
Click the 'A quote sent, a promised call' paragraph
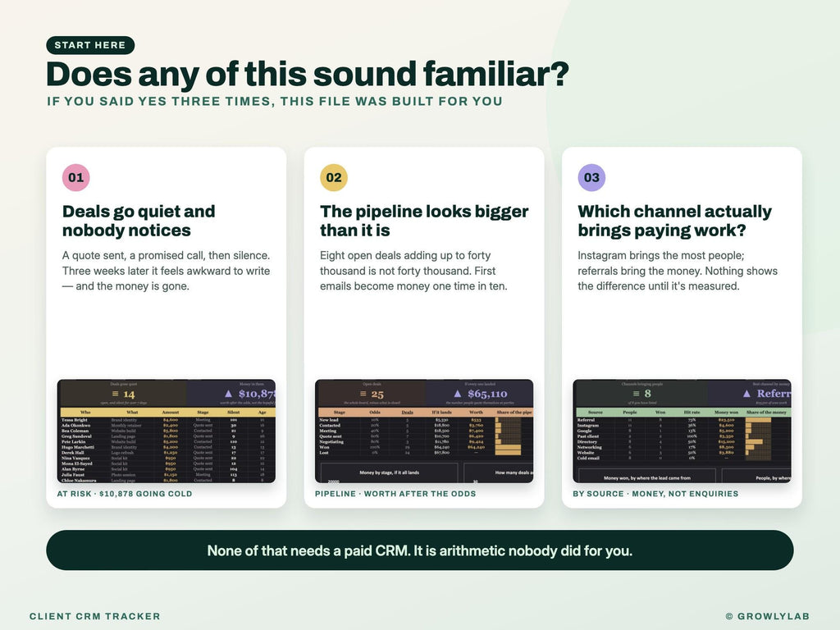coord(166,271)
